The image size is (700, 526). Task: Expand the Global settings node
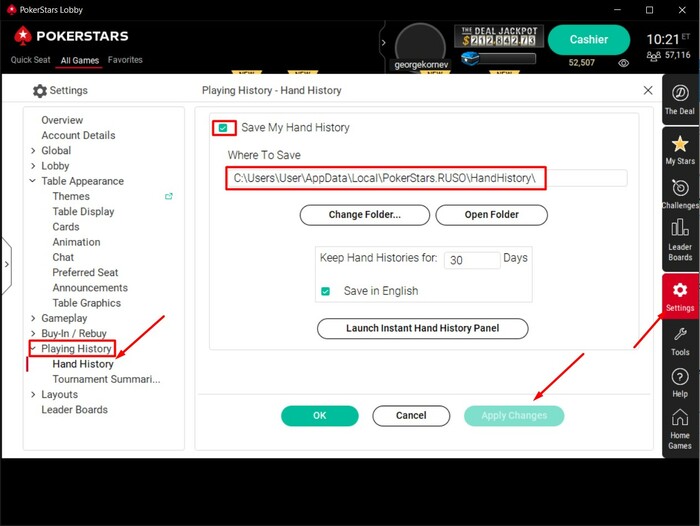33,150
